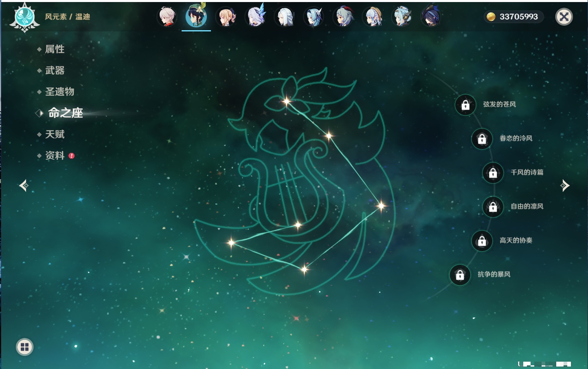
Task: Click the 千风的诗篇 constellation label
Action: [527, 172]
